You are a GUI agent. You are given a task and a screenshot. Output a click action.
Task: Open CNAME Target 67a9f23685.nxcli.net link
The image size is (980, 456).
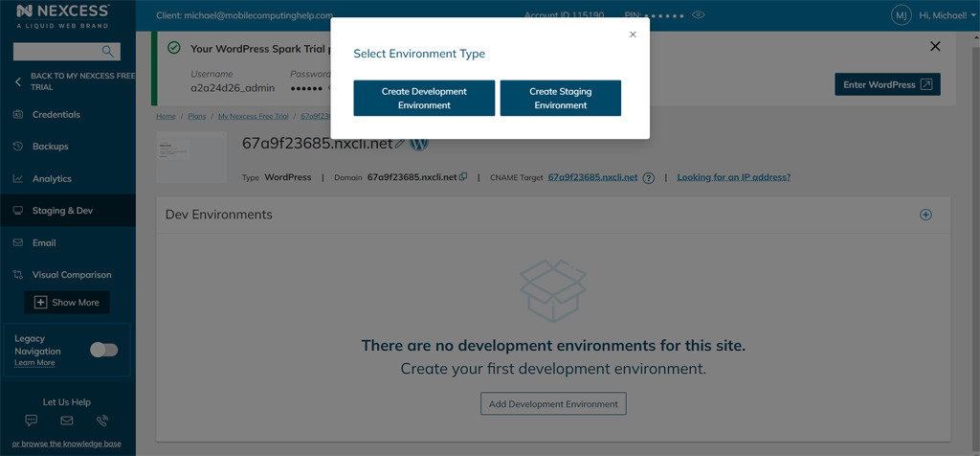coord(592,177)
